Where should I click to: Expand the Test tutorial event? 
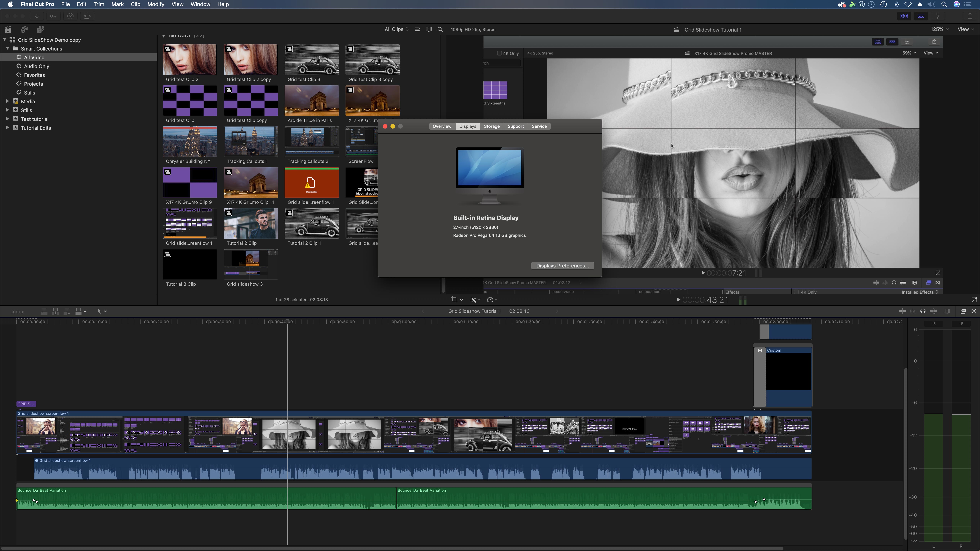(x=8, y=119)
